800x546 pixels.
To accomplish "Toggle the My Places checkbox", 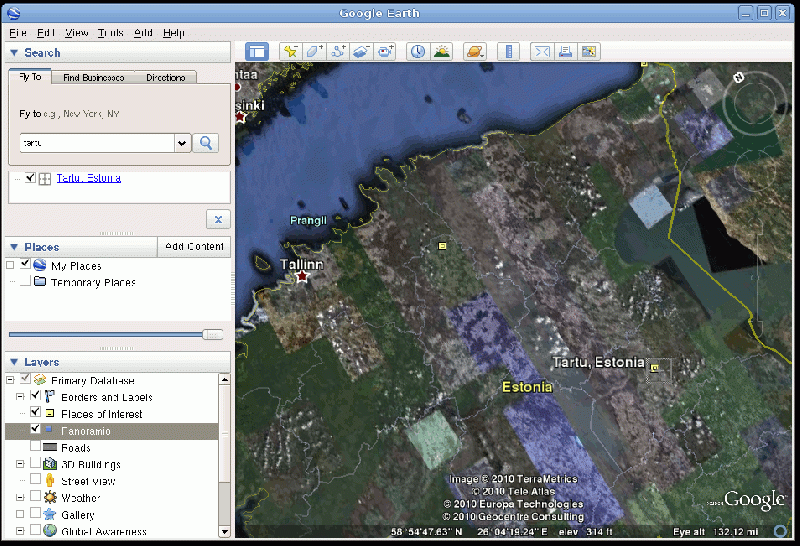I will 26,264.
